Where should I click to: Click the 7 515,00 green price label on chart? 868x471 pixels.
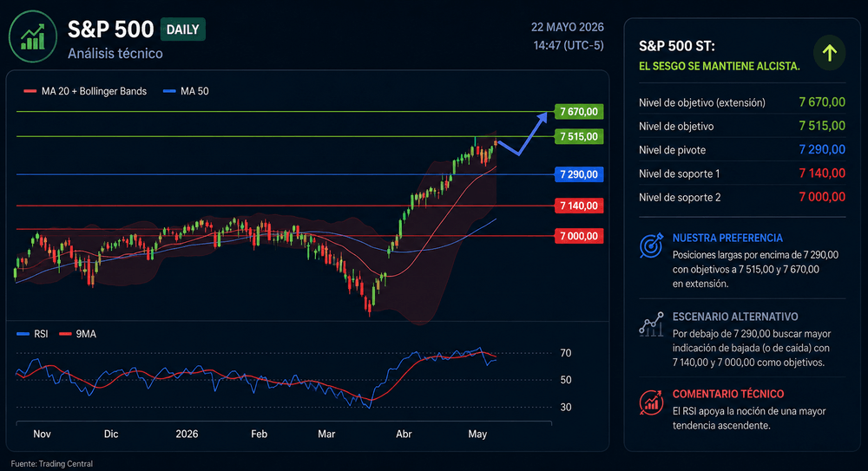(x=578, y=137)
